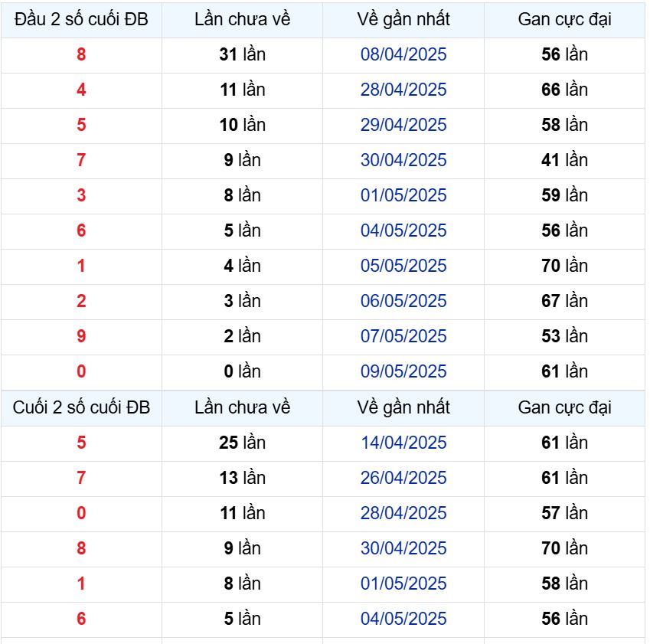This screenshot has height=644, width=650.
Task: Select the first 'Gan cực đại' column header
Action: [x=564, y=19]
